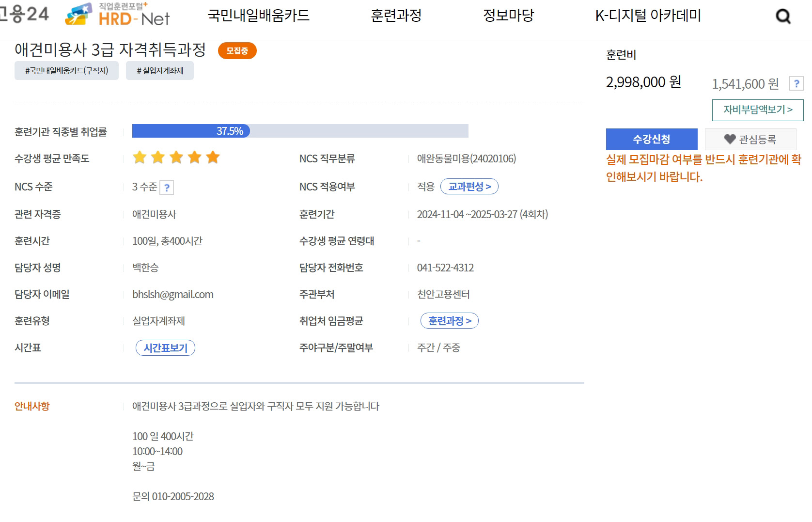The width and height of the screenshot is (812, 522).
Task: Open the 훈련과정 wage average link
Action: (450, 321)
